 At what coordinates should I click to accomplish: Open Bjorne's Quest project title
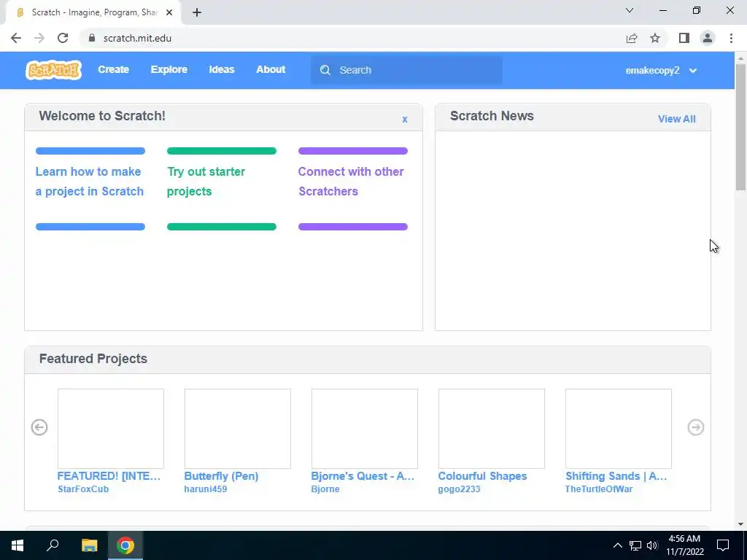[363, 475]
